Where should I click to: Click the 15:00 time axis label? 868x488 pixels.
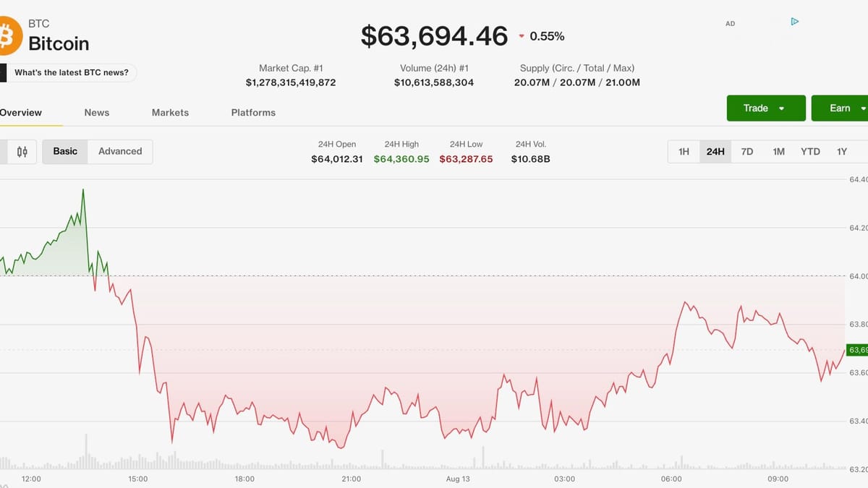tap(137, 479)
